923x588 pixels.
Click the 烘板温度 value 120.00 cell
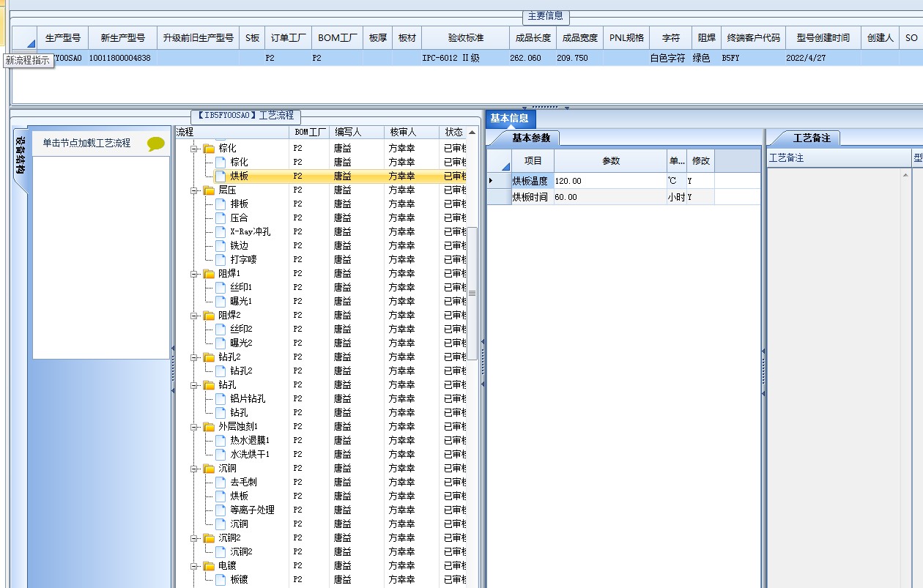(610, 181)
